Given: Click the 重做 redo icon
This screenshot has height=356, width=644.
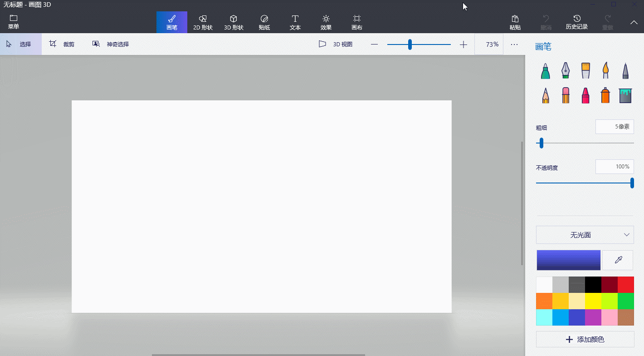Looking at the screenshot, I should [608, 22].
